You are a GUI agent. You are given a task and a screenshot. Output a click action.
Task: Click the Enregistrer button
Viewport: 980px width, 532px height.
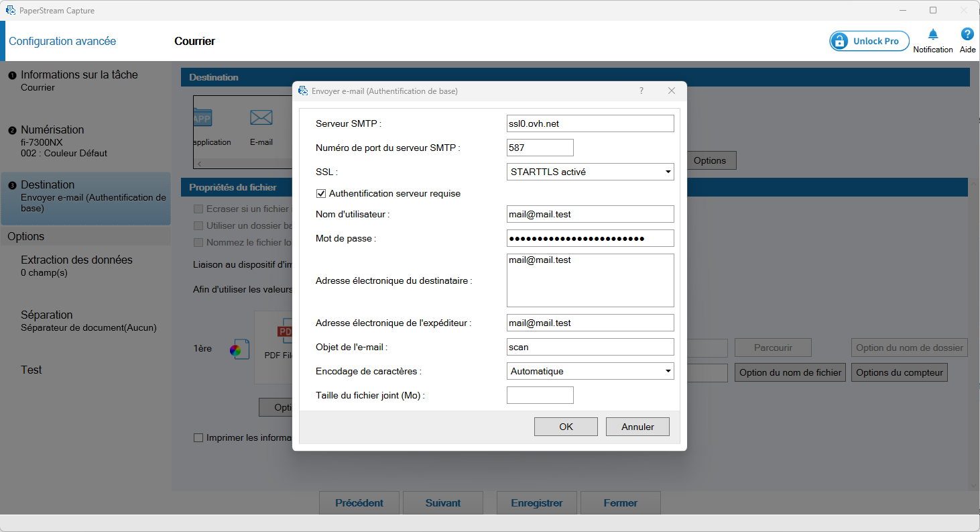(537, 503)
